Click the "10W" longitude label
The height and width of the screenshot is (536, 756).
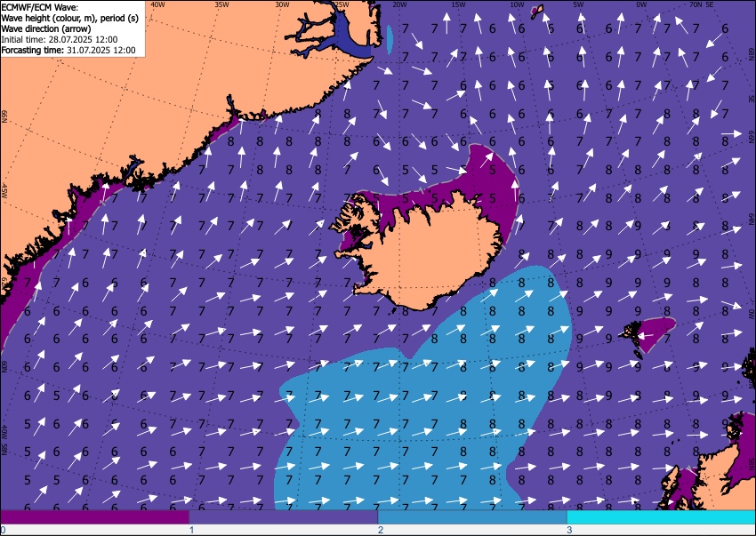click(517, 4)
